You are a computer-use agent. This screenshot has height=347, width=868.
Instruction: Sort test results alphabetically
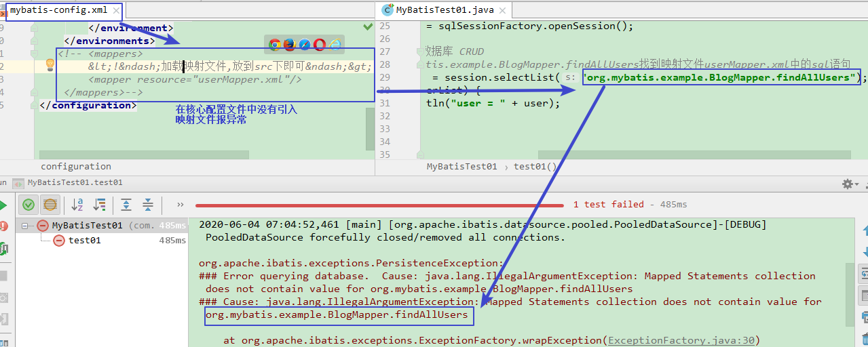(x=77, y=205)
